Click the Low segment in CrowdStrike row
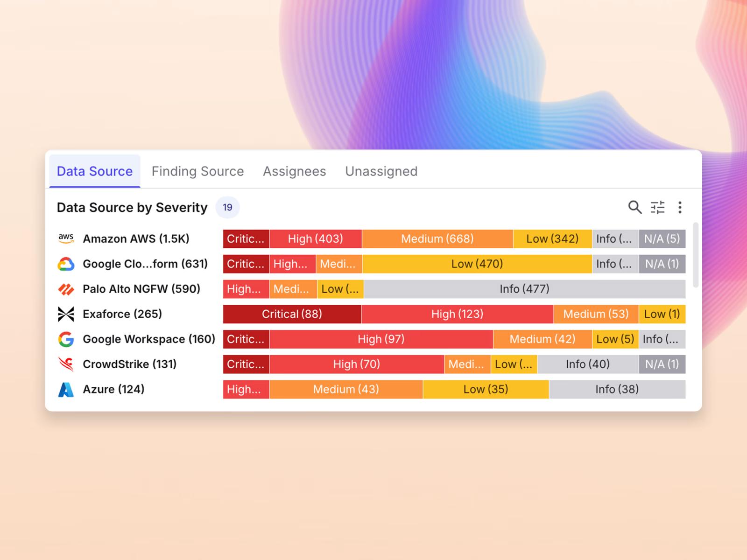This screenshot has height=560, width=747. tap(514, 364)
